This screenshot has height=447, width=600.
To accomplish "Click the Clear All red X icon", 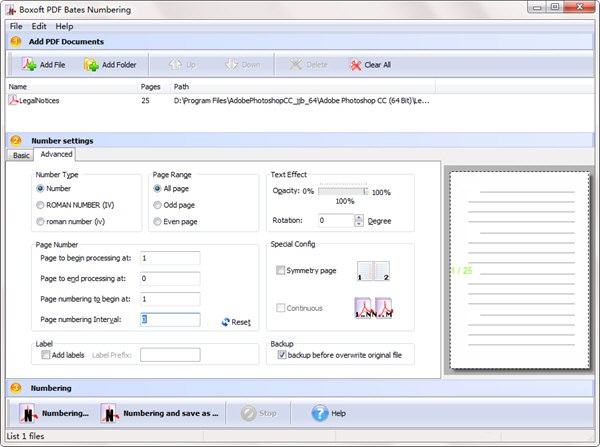I will point(355,65).
